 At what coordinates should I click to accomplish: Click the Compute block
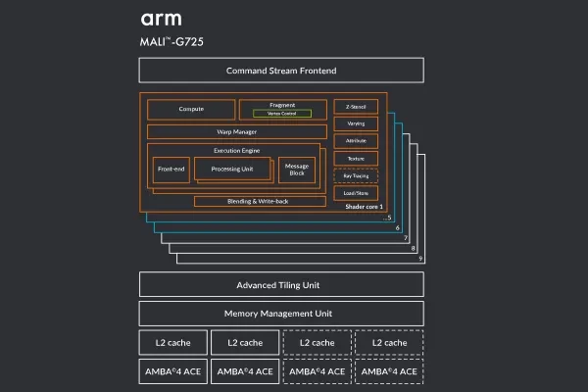pyautogui.click(x=191, y=110)
